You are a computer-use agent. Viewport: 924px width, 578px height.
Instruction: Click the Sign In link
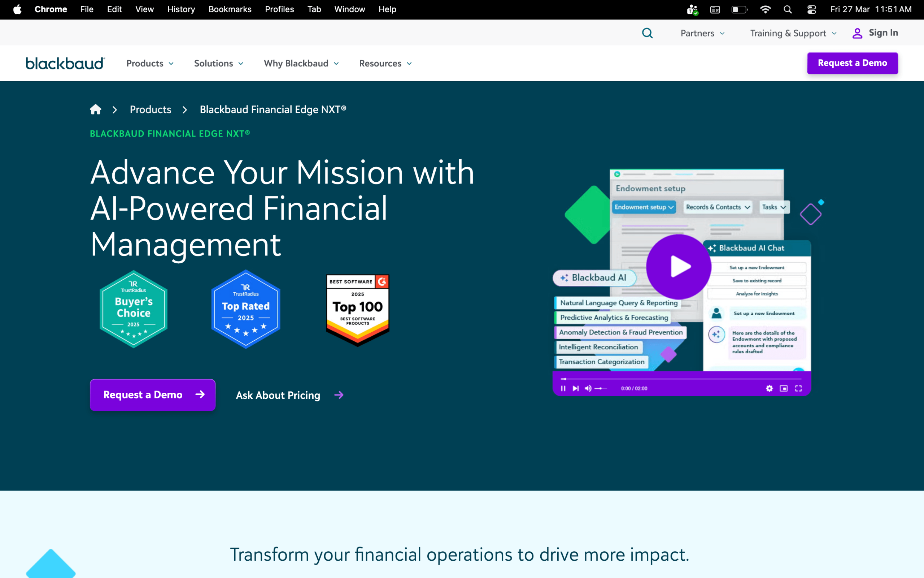point(883,33)
